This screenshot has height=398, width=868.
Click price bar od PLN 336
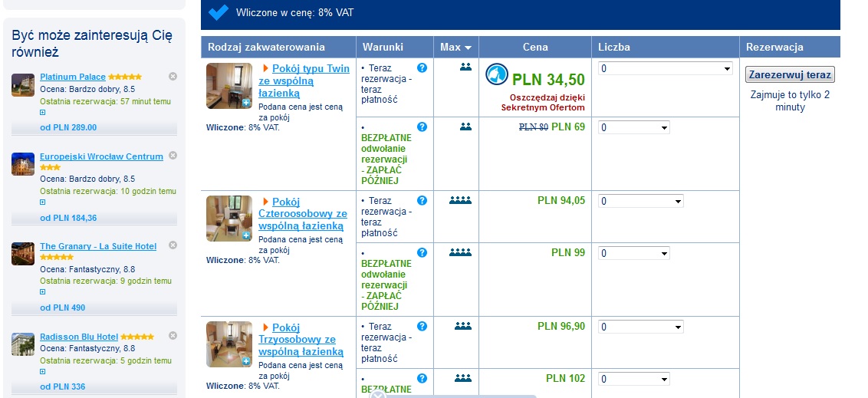coord(94,387)
